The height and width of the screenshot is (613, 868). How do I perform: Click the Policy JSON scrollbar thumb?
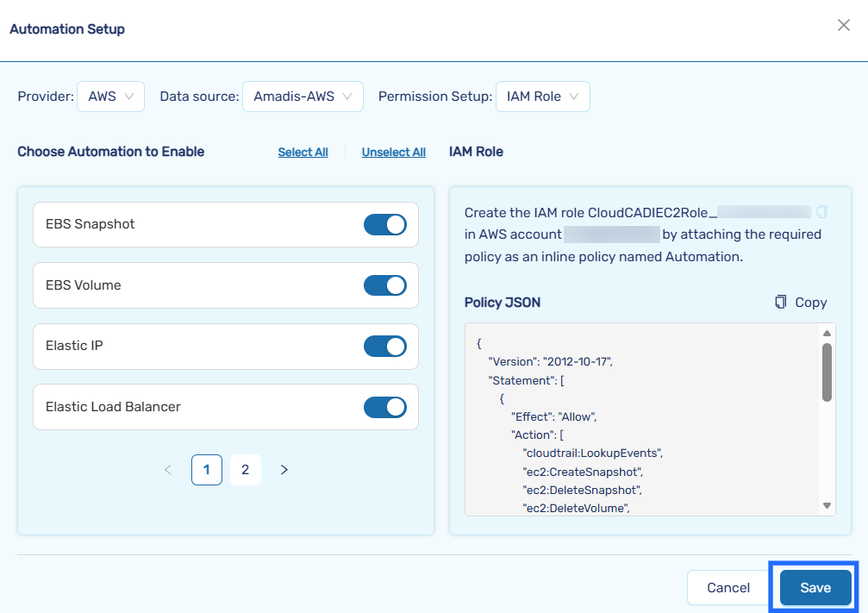coord(827,372)
